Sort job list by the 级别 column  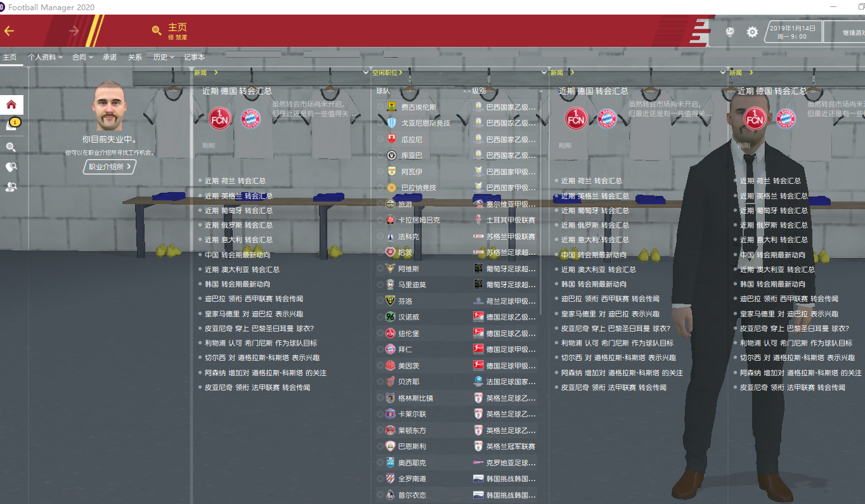pos(479,91)
